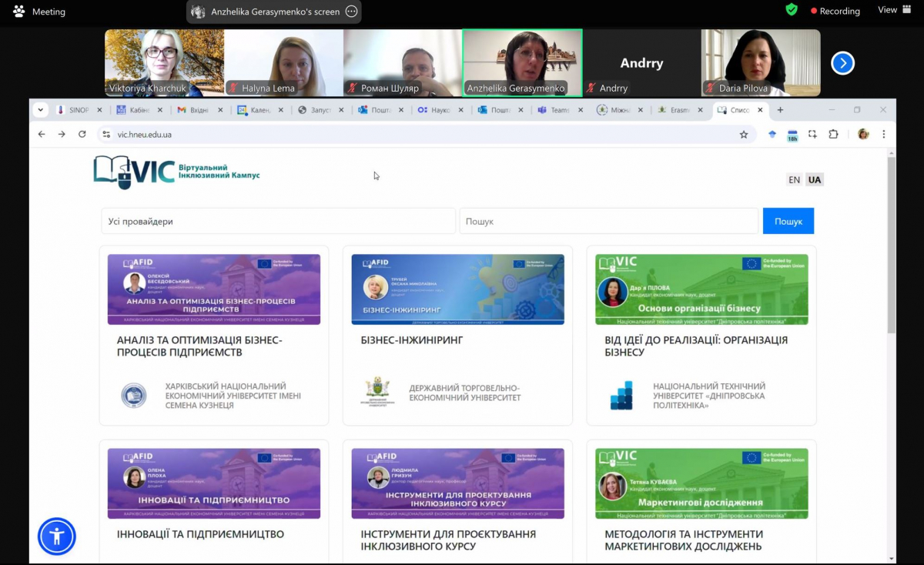924x565 pixels.
Task: Open course Аналіз та оптимізація бізнес-процесів підприємств
Action: 199,346
